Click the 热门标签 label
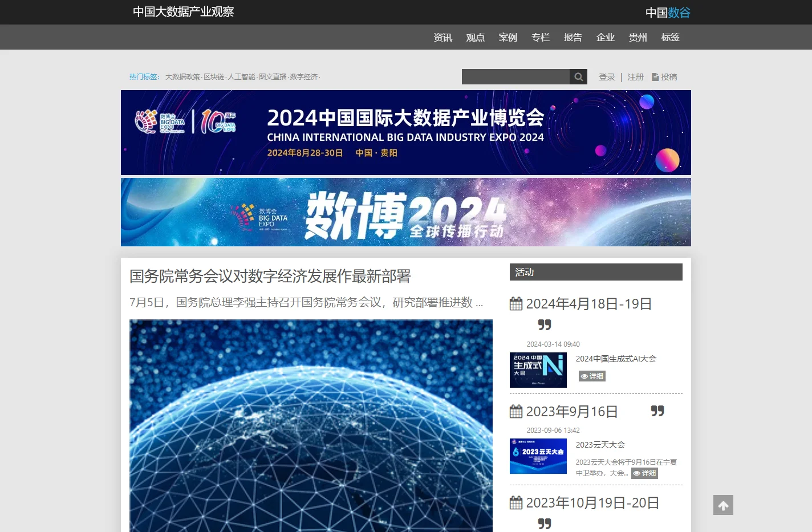This screenshot has width=812, height=532. click(144, 77)
